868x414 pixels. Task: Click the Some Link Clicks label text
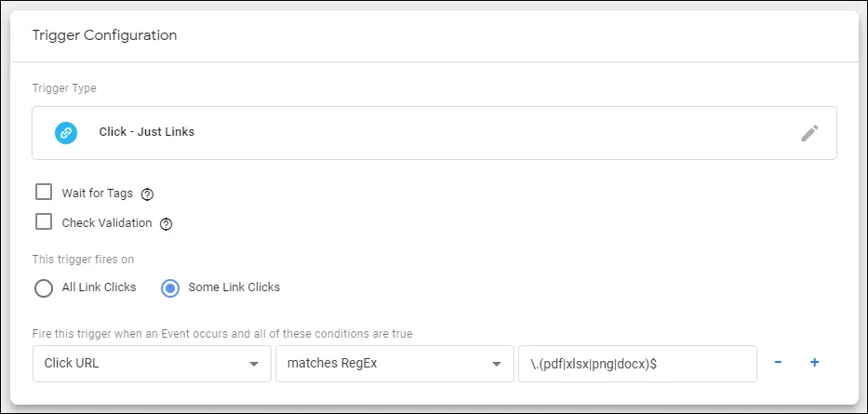click(234, 287)
